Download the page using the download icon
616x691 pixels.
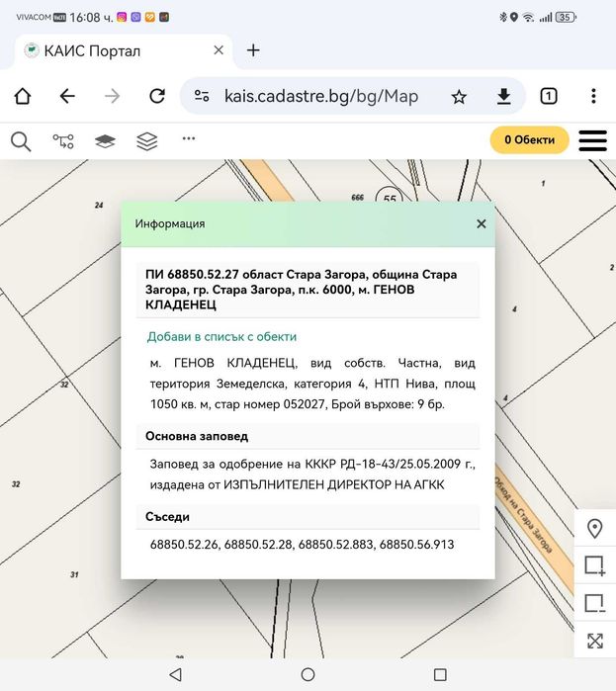pos(503,97)
